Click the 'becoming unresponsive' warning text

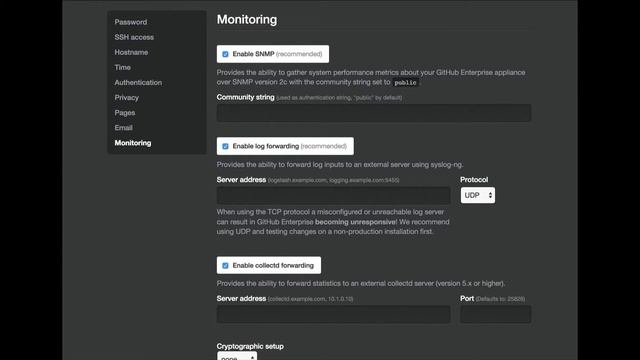[355, 222]
